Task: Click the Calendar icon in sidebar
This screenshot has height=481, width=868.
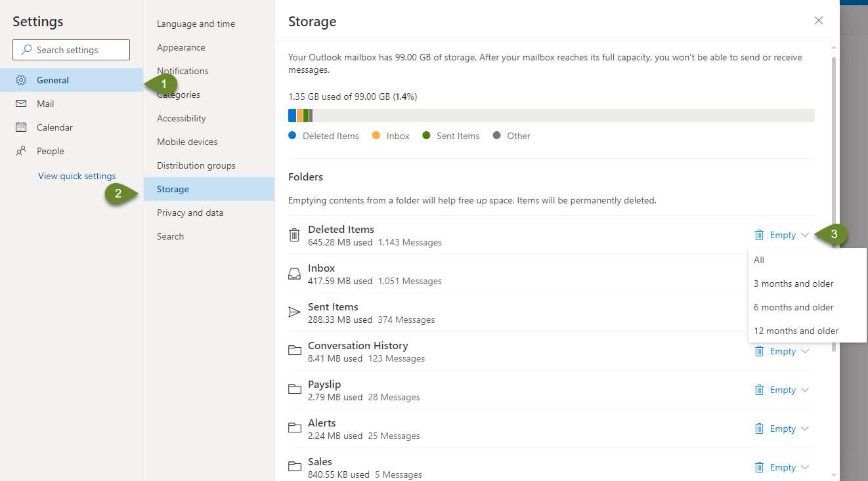Action: 19,127
